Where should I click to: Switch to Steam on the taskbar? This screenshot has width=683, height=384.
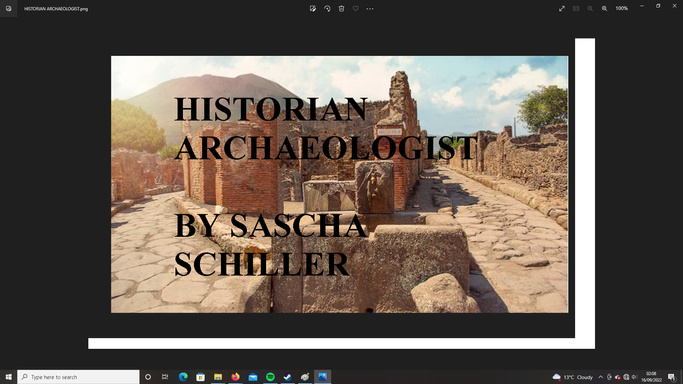pos(287,377)
